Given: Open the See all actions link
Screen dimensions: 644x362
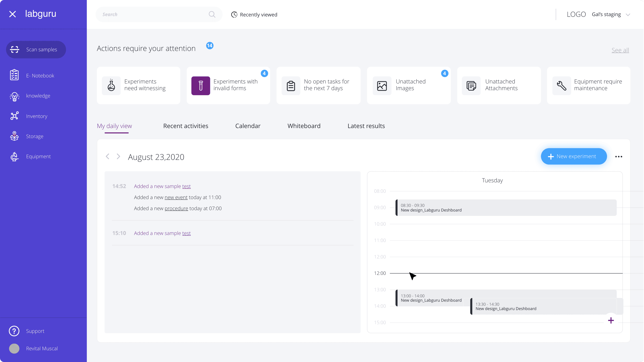Looking at the screenshot, I should click(620, 50).
